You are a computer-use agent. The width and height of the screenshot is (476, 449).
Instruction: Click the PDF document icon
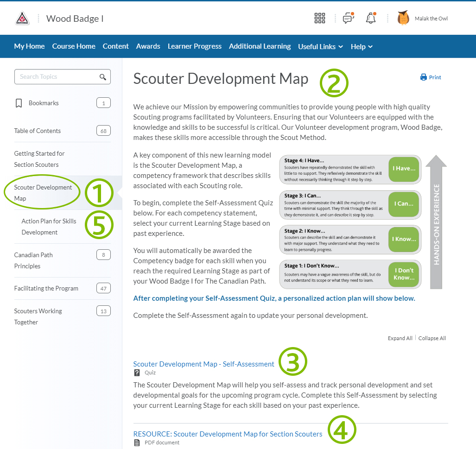(137, 443)
